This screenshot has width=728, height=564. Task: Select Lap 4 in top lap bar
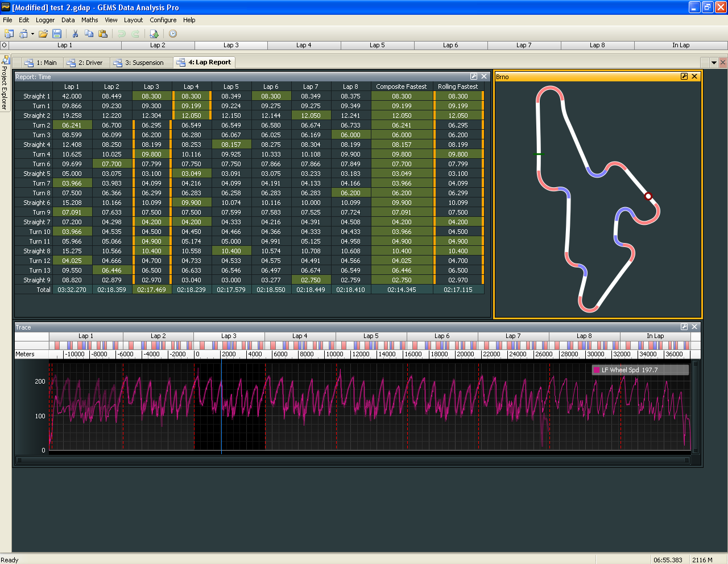pyautogui.click(x=304, y=45)
